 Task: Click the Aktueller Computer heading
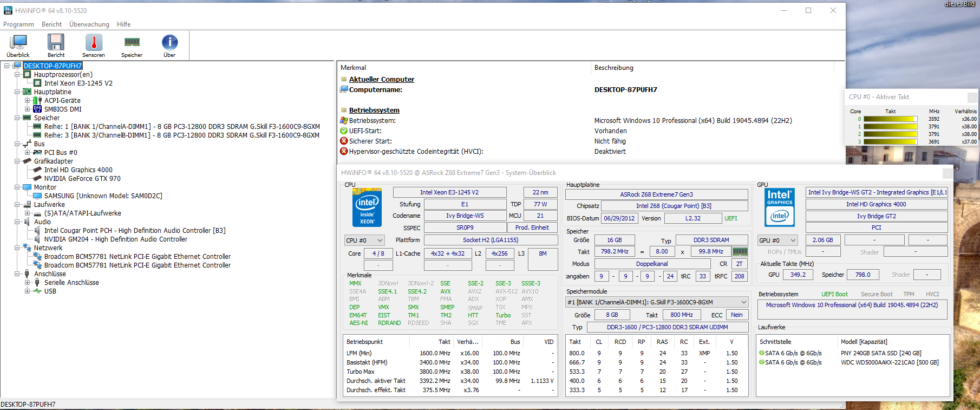pyautogui.click(x=382, y=79)
